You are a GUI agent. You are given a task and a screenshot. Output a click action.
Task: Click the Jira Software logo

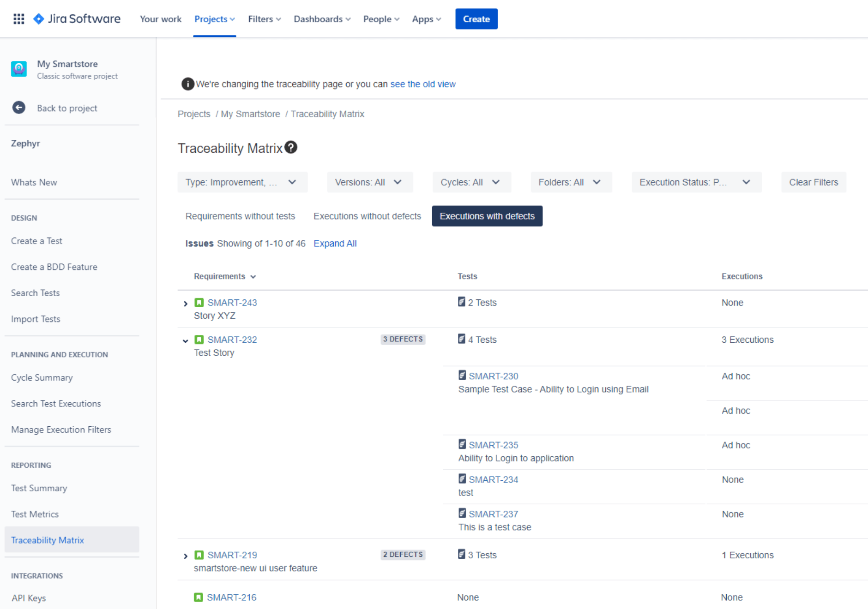tap(77, 19)
